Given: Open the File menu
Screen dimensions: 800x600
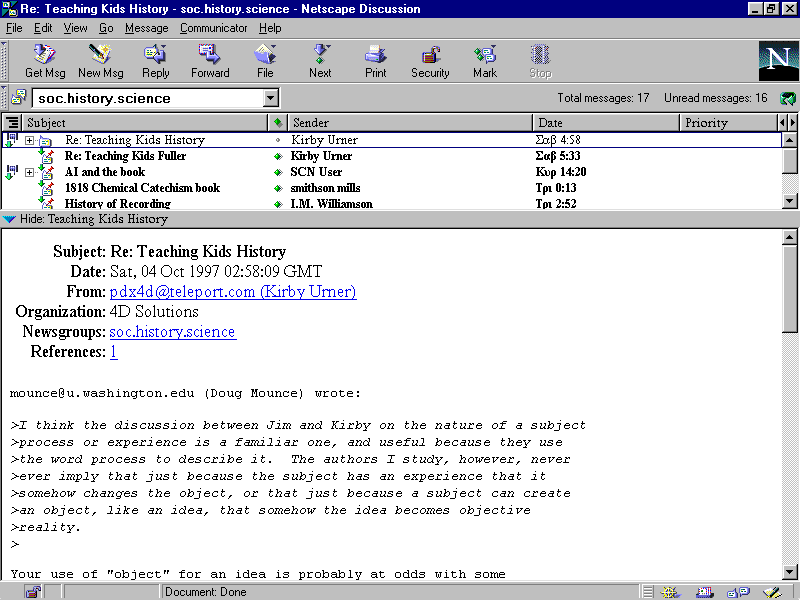Looking at the screenshot, I should [x=14, y=28].
